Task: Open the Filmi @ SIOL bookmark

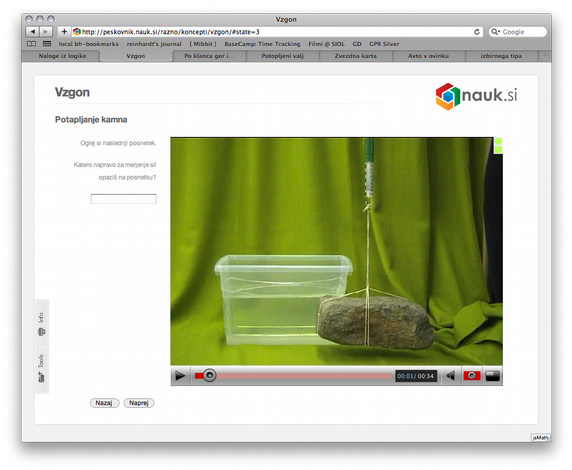Action: pos(326,44)
